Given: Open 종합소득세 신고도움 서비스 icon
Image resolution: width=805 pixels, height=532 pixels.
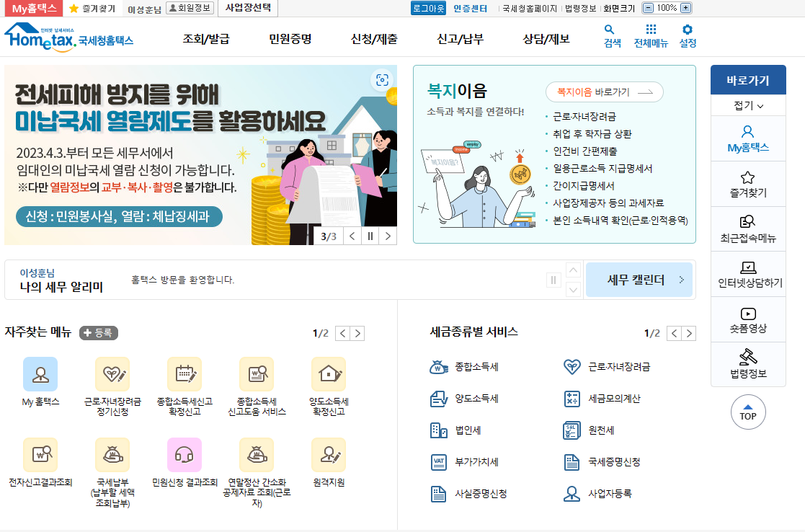Looking at the screenshot, I should (x=257, y=374).
